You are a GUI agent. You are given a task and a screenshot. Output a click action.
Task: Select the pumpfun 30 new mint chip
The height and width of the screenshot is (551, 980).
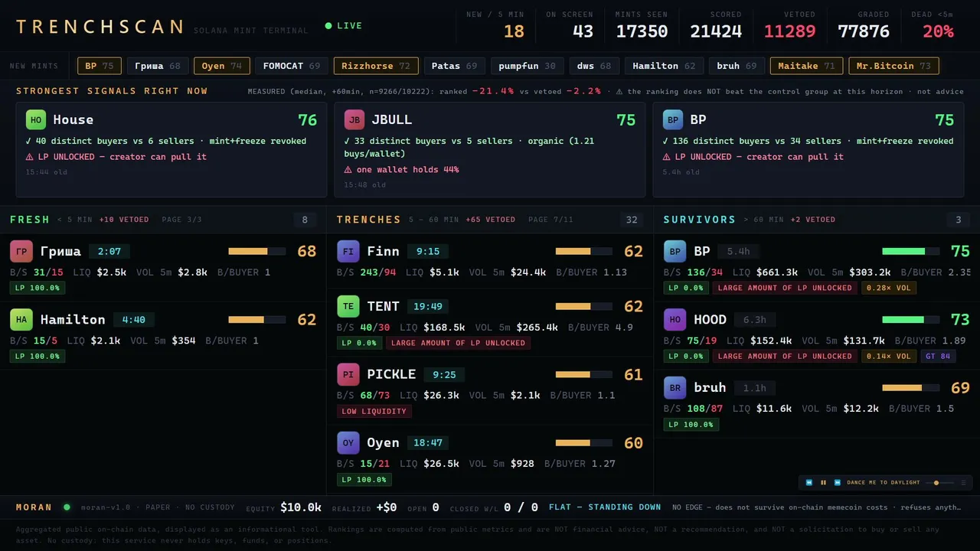point(527,66)
